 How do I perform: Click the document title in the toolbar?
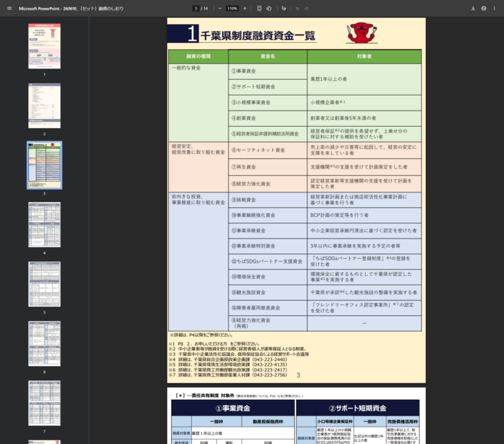[x=71, y=8]
